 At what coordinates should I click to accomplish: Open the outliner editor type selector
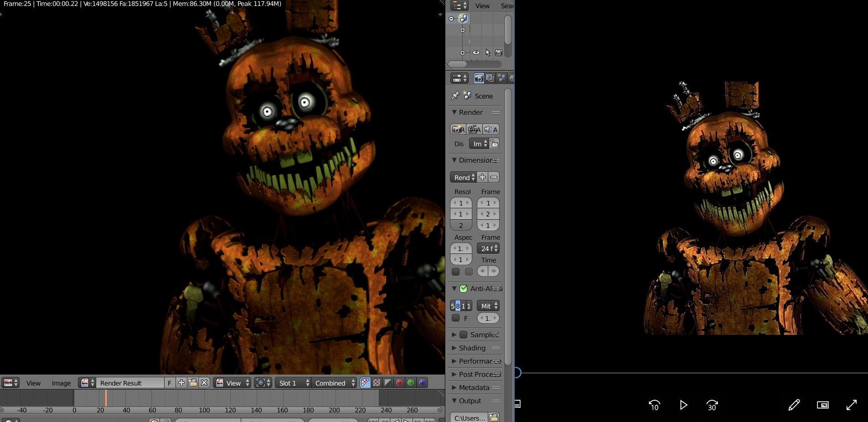459,5
